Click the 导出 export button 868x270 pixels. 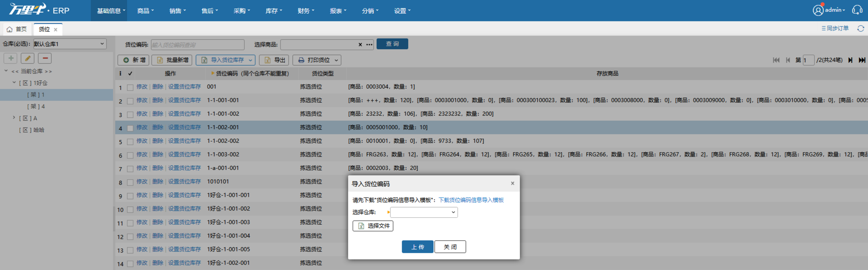point(274,60)
